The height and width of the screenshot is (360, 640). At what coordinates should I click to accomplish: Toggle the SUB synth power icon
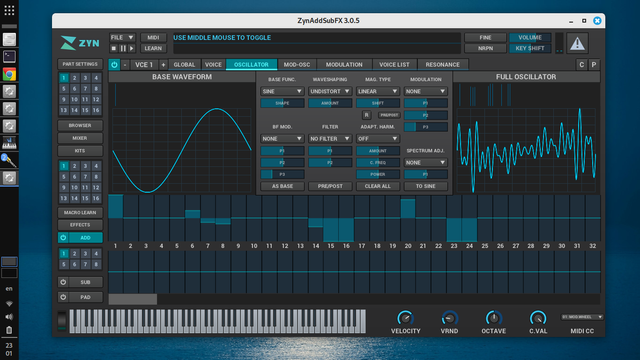63,282
